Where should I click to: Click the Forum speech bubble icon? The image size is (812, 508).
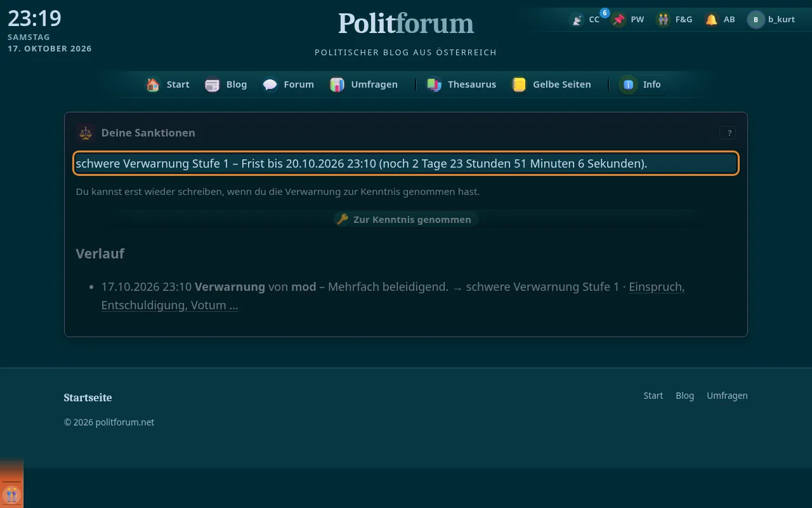click(x=270, y=84)
